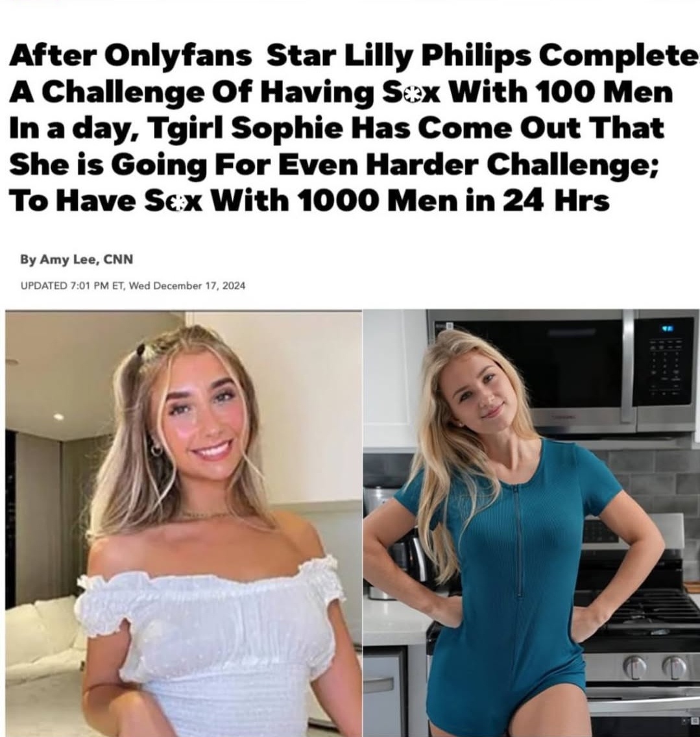Click the right stove knob
700x737 pixels.
[x=673, y=668]
